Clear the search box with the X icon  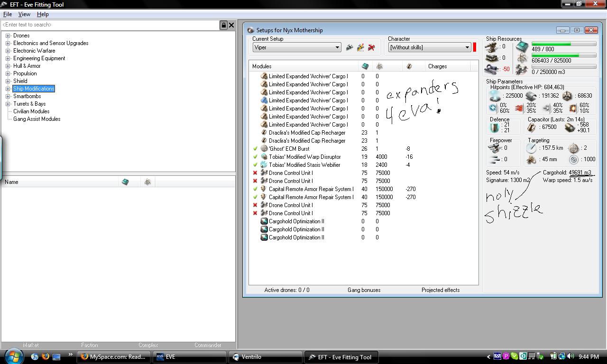click(231, 25)
